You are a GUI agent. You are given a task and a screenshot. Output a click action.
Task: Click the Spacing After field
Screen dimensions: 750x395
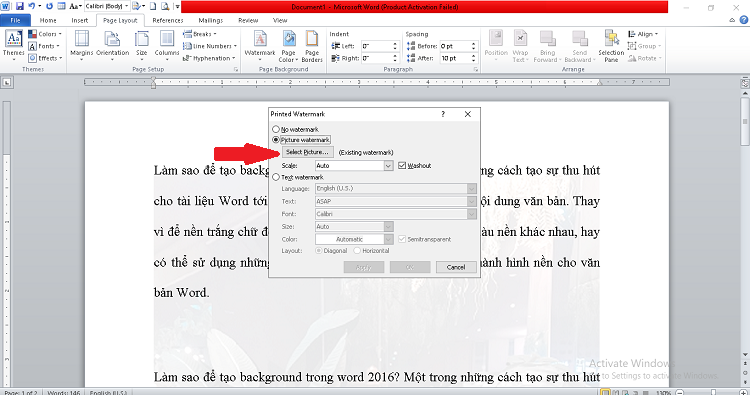[458, 58]
